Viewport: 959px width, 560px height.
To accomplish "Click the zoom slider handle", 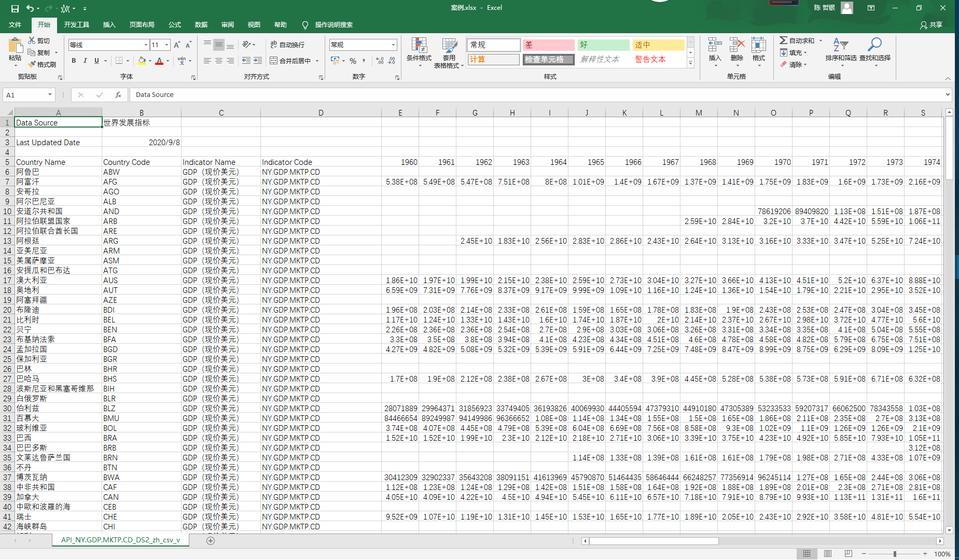I will click(x=895, y=554).
